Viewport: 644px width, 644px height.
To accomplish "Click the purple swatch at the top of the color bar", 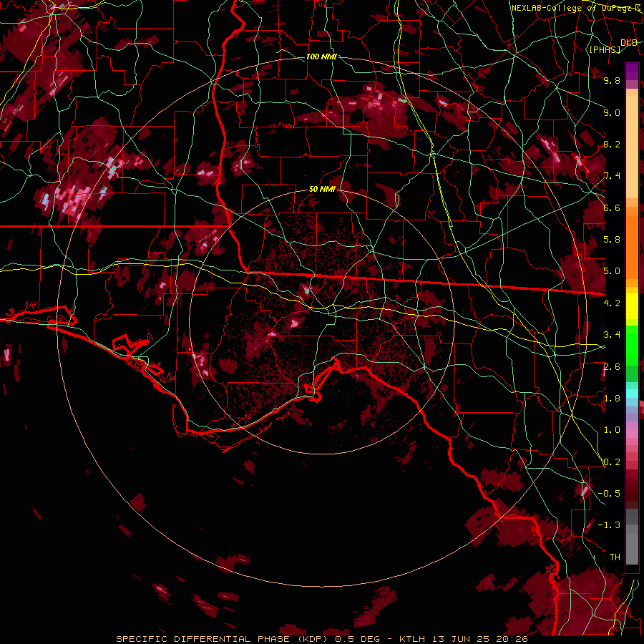I will pyautogui.click(x=632, y=72).
